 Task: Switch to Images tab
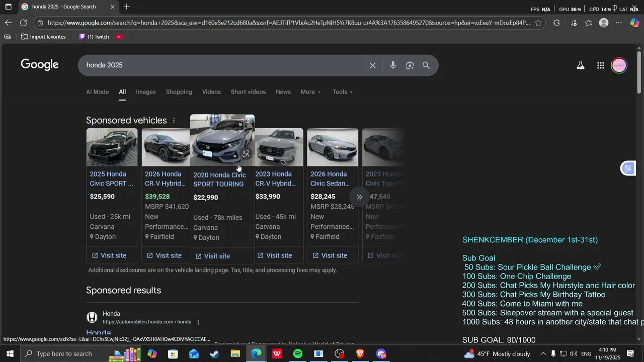tap(146, 92)
